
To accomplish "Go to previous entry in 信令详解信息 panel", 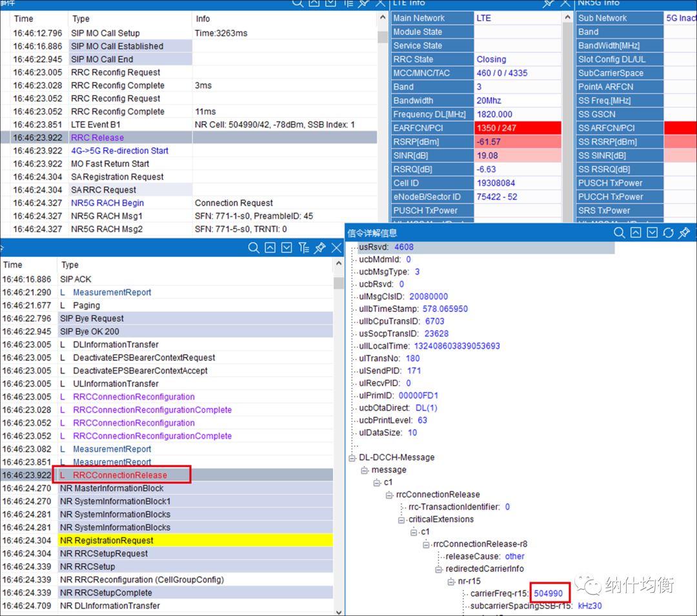I will point(636,232).
